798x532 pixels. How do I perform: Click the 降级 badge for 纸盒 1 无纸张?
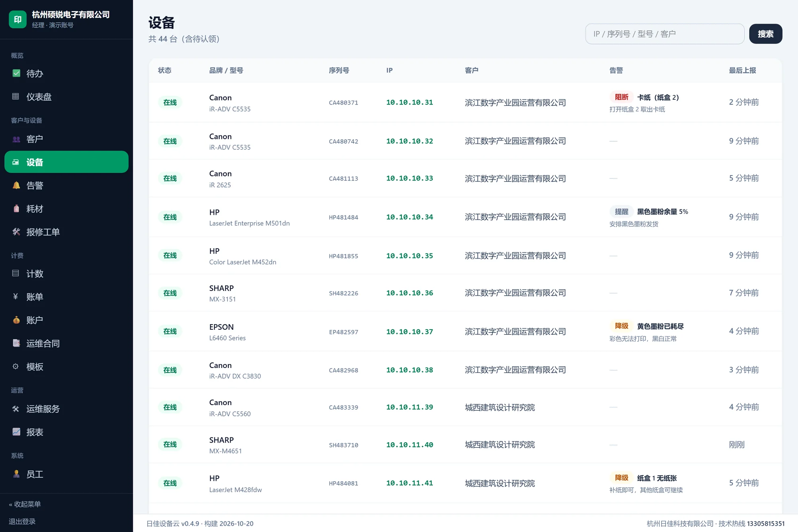tap(621, 478)
